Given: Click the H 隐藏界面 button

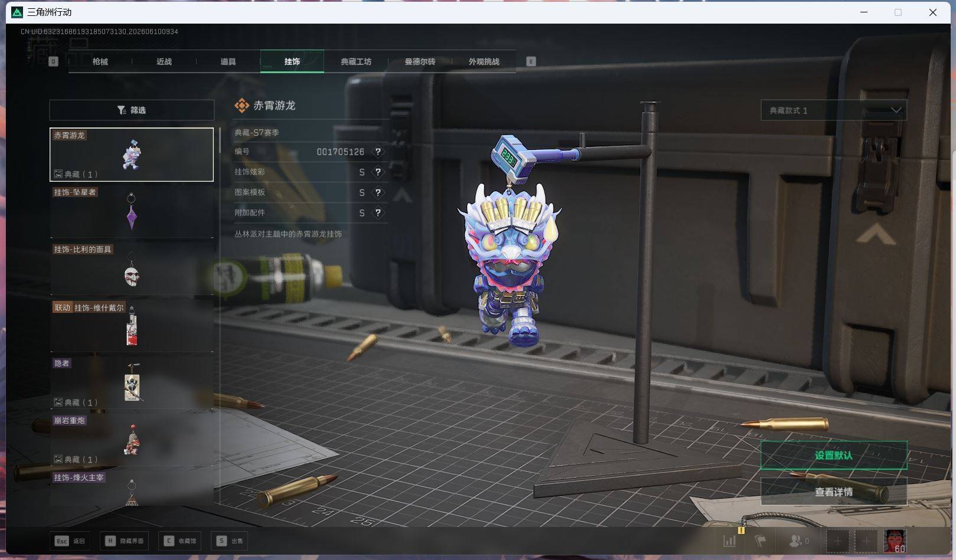Looking at the screenshot, I should click(x=125, y=541).
